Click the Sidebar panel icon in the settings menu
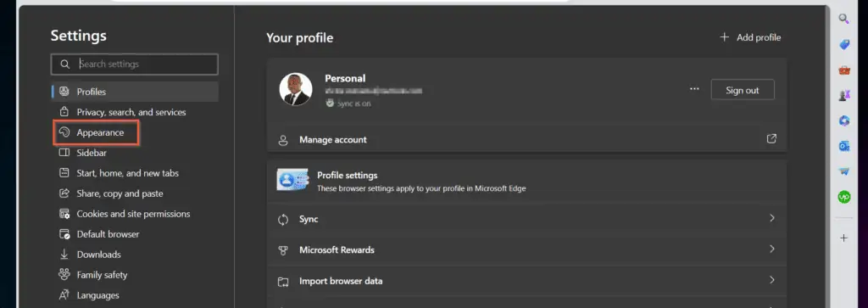The height and width of the screenshot is (308, 868). tap(64, 153)
